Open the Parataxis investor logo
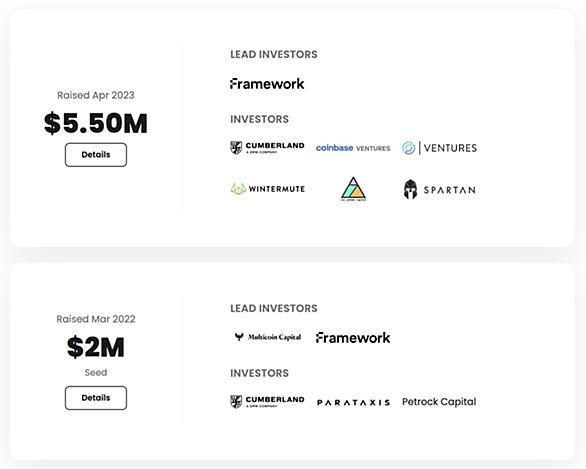This screenshot has height=469, width=586. 353,402
